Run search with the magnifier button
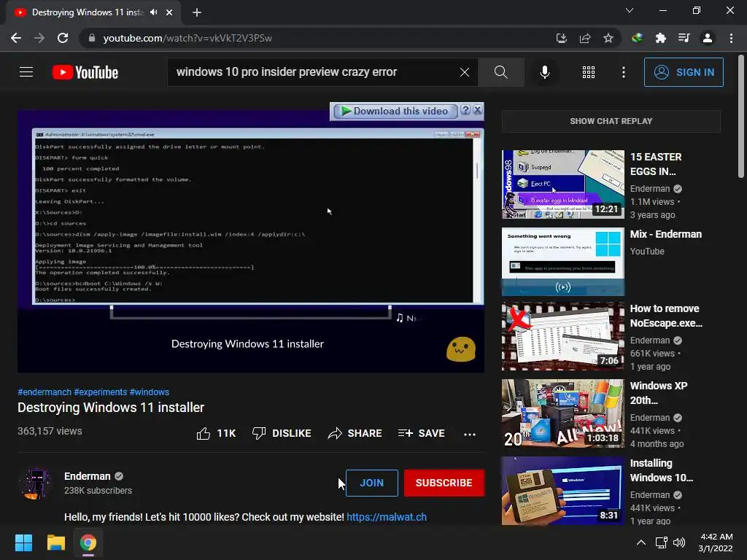747x560 pixels. [500, 72]
